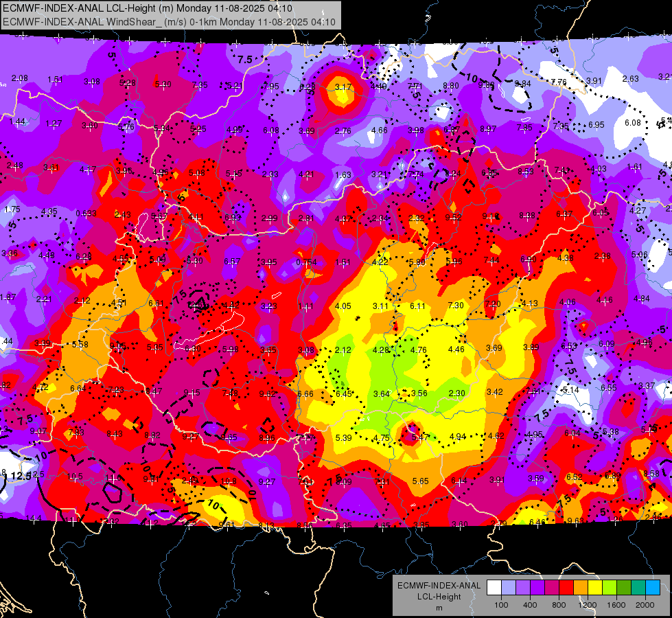Select the 2.30 grid point value
The height and width of the screenshot is (618, 672).
pos(457,393)
